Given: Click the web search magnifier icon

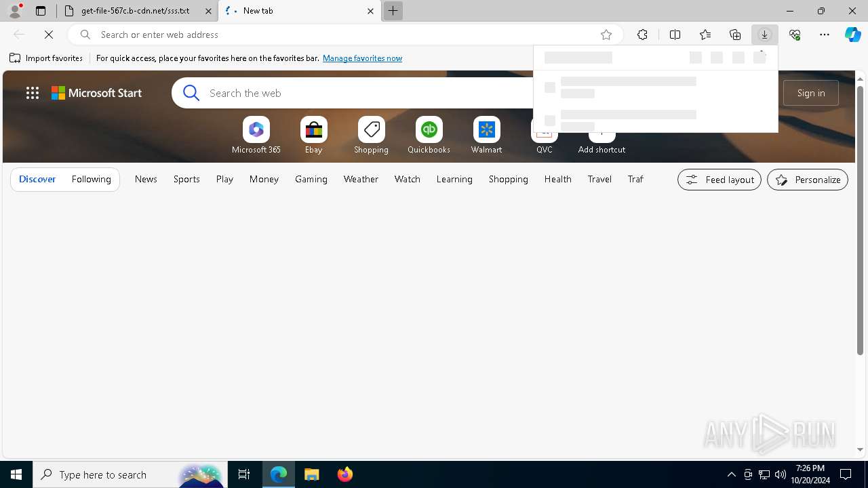Looking at the screenshot, I should coord(191,93).
